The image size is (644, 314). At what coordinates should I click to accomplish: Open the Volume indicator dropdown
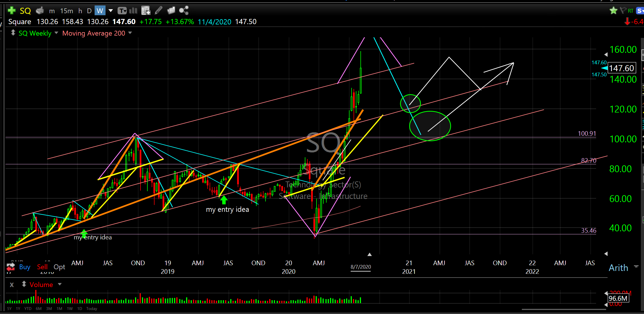tap(60, 284)
